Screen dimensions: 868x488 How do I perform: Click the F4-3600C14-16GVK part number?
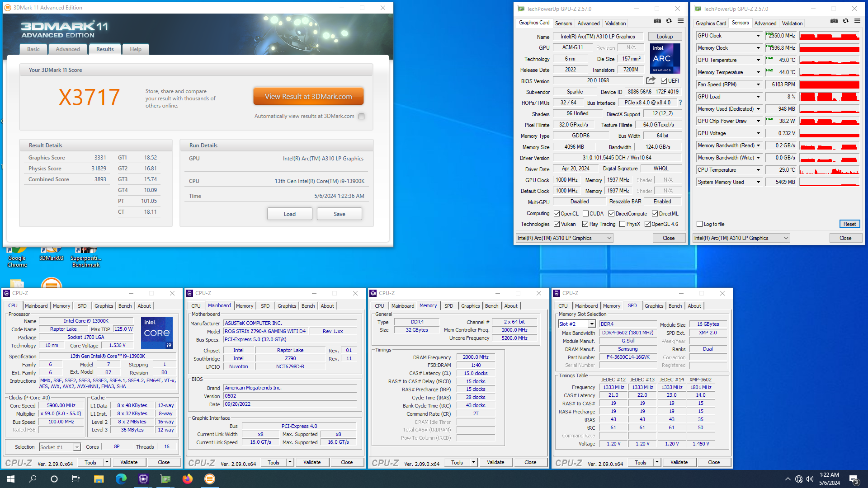[x=628, y=357]
